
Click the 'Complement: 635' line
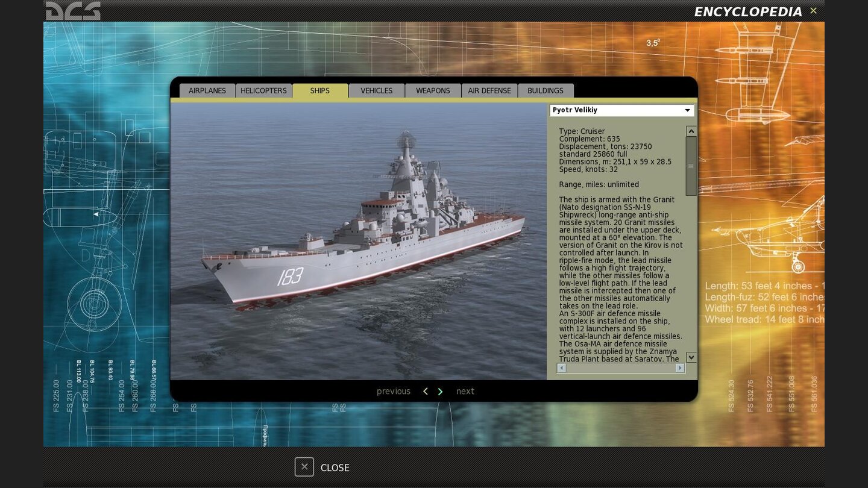coord(590,139)
